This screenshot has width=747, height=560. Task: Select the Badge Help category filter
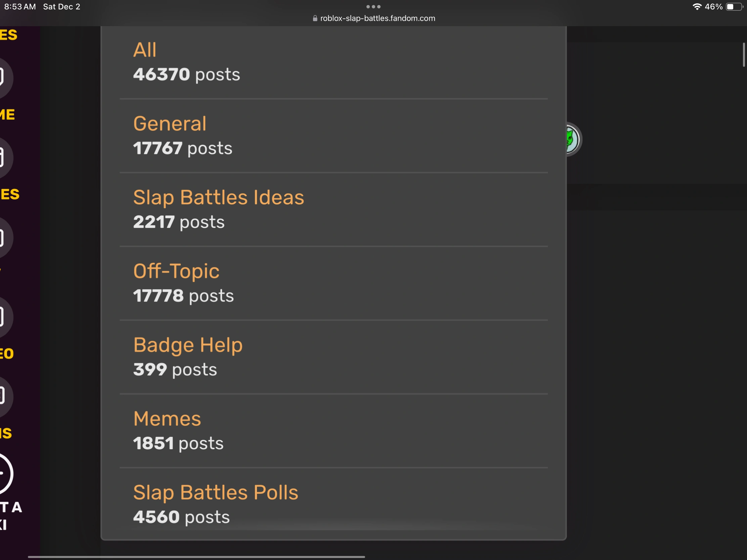point(188,345)
